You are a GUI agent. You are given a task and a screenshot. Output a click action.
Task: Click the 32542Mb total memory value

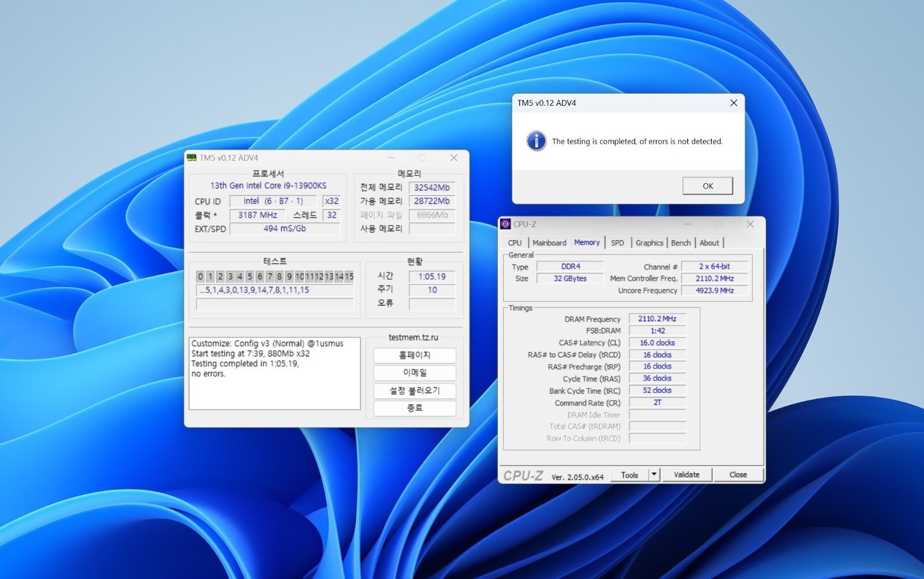431,187
